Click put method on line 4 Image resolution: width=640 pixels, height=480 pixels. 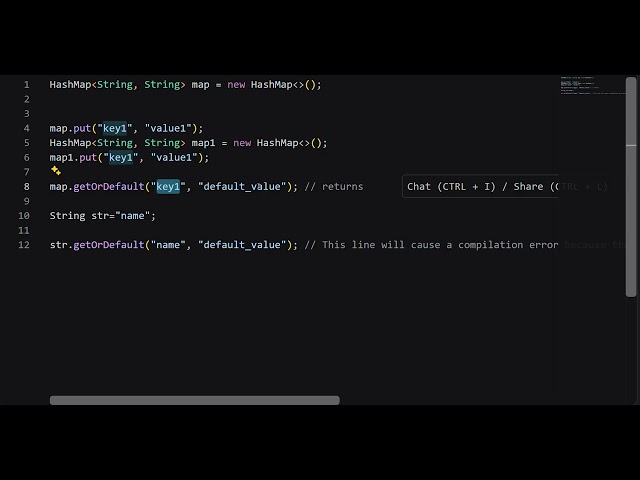(x=82, y=129)
